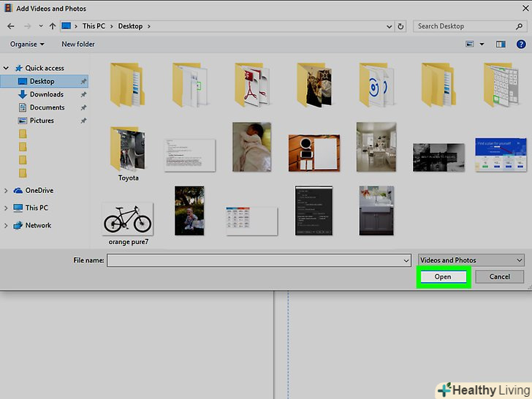
Task: Expand the File name history dropdown
Action: point(406,260)
